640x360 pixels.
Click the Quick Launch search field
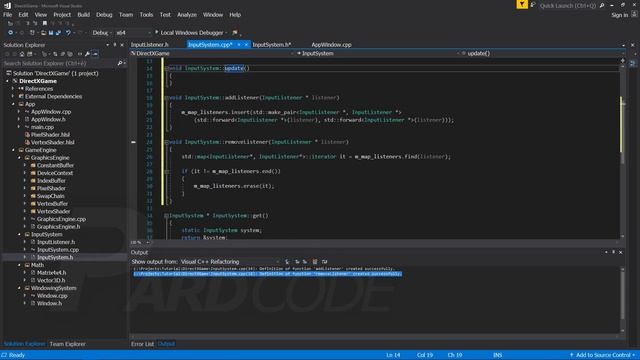tap(567, 6)
